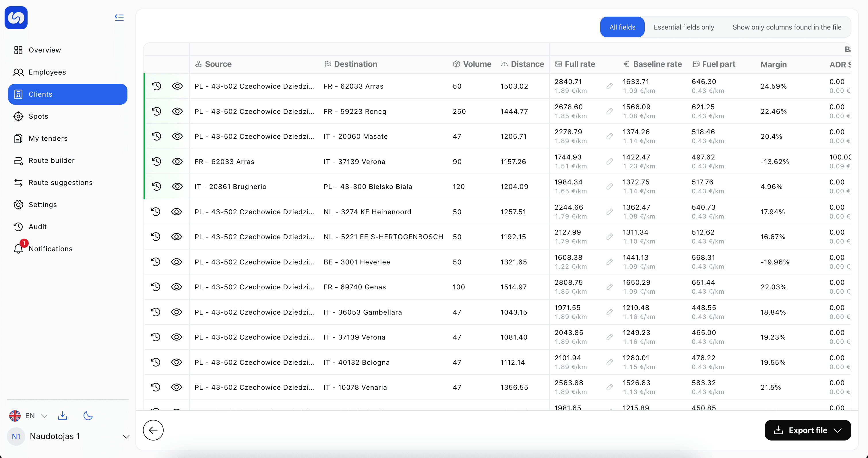868x458 pixels.
Task: Open history for the IT - 20861 Brugherio row
Action: [x=156, y=187]
